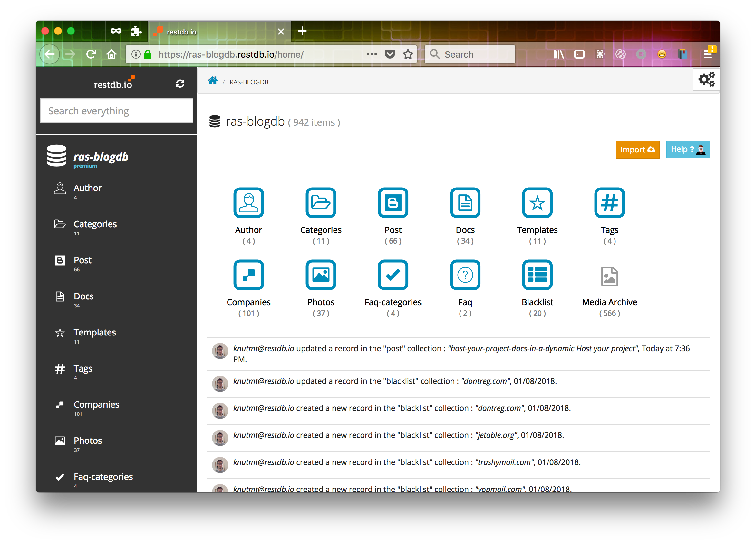
Task: Open the Author collection icon
Action: click(x=249, y=203)
